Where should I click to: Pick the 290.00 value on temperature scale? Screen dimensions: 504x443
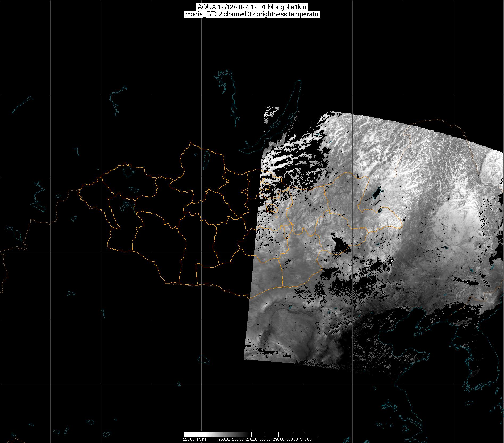pos(279,439)
